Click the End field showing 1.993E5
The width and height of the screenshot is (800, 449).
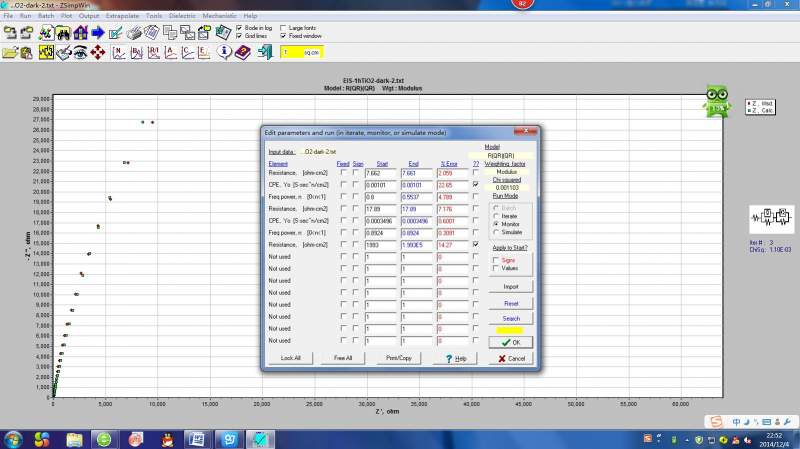point(416,245)
